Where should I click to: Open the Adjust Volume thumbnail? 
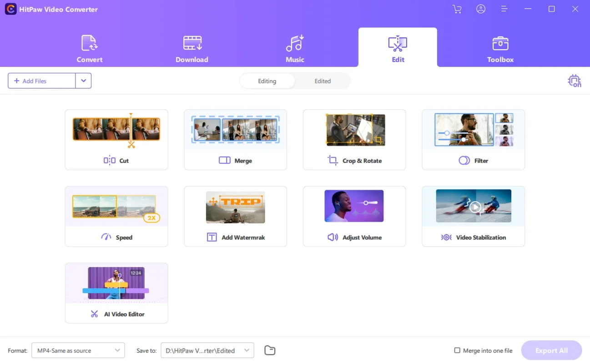point(354,206)
